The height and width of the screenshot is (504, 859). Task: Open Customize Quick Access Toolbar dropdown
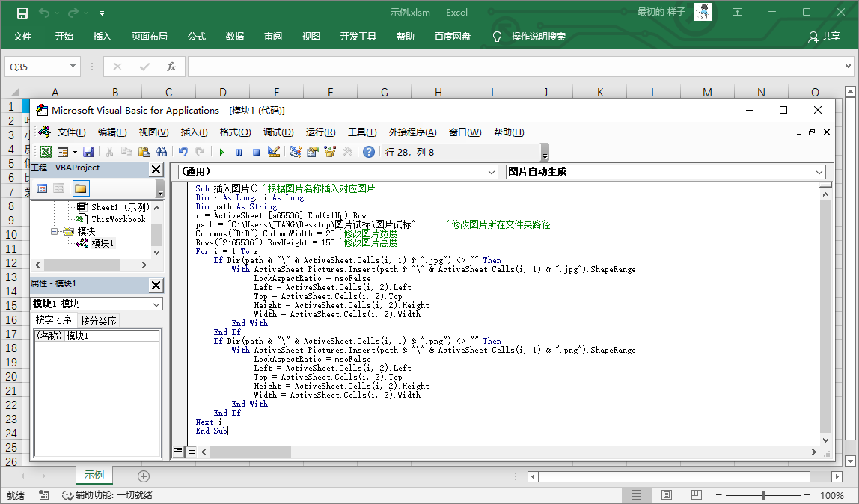coord(102,13)
